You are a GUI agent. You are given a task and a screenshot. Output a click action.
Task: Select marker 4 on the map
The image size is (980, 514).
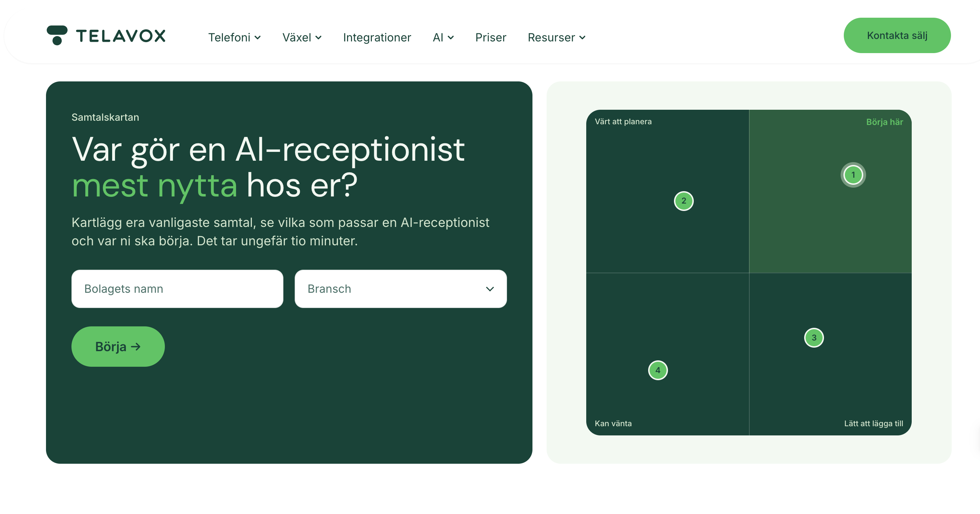click(x=658, y=370)
